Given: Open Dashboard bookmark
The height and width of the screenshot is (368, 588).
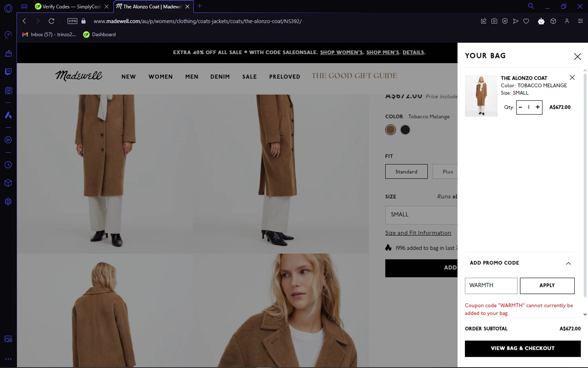Looking at the screenshot, I should (100, 35).
